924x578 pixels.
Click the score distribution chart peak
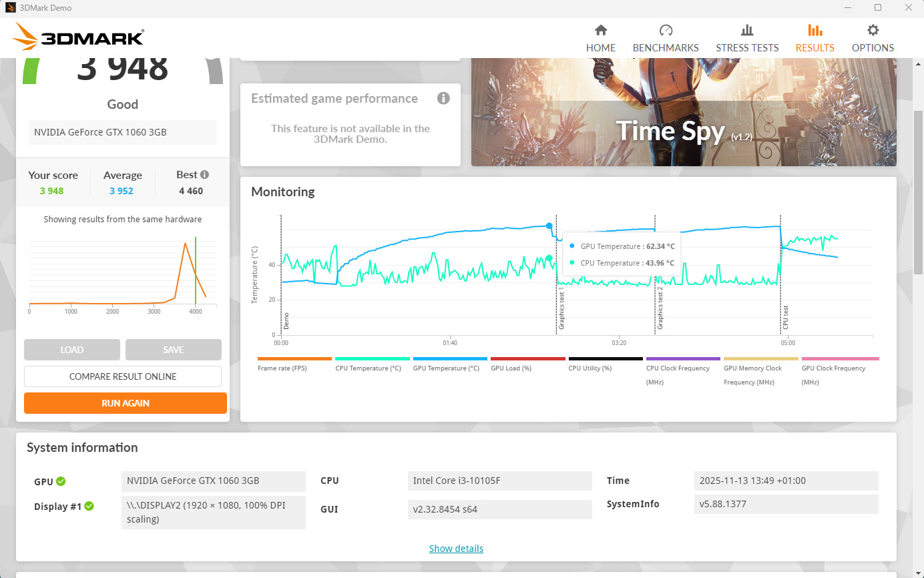(x=185, y=244)
